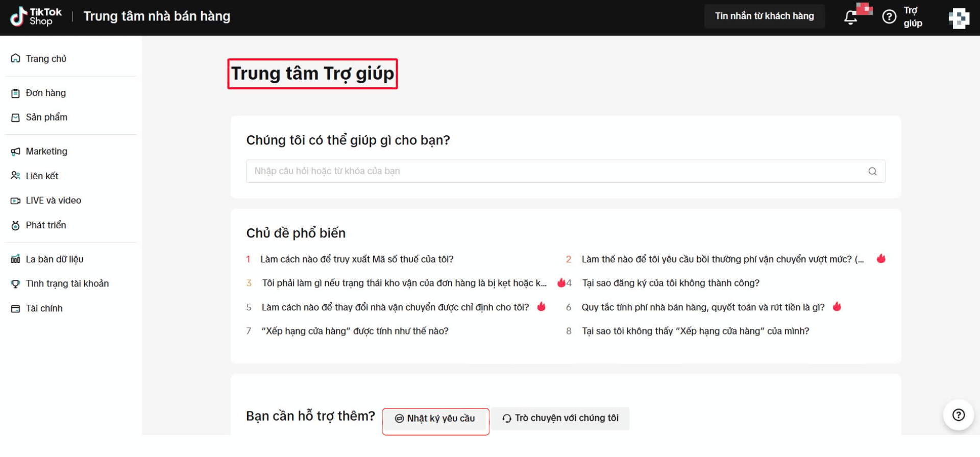Click the account avatar icon
This screenshot has width=980, height=457.
tap(959, 18)
